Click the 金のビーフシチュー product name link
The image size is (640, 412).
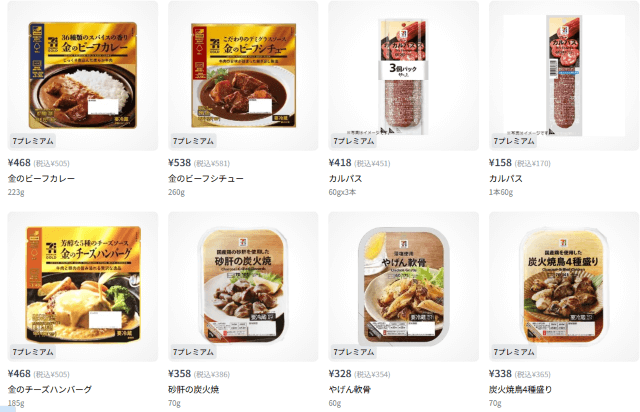point(206,178)
